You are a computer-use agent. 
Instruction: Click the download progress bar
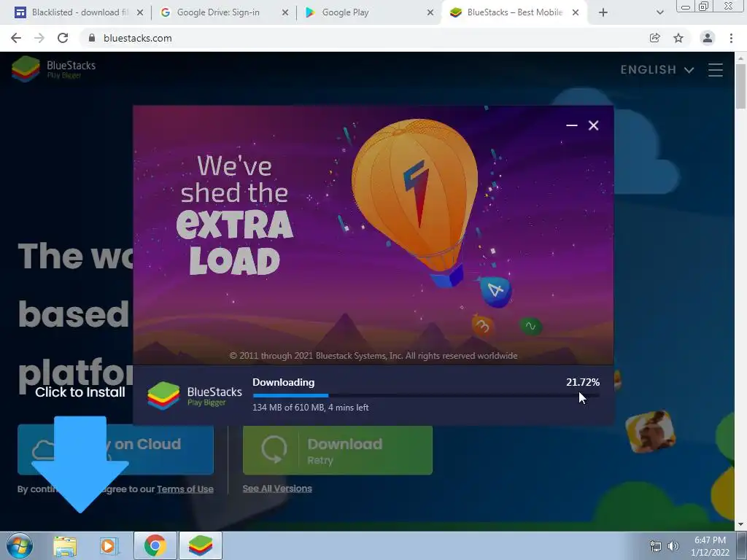coord(426,395)
